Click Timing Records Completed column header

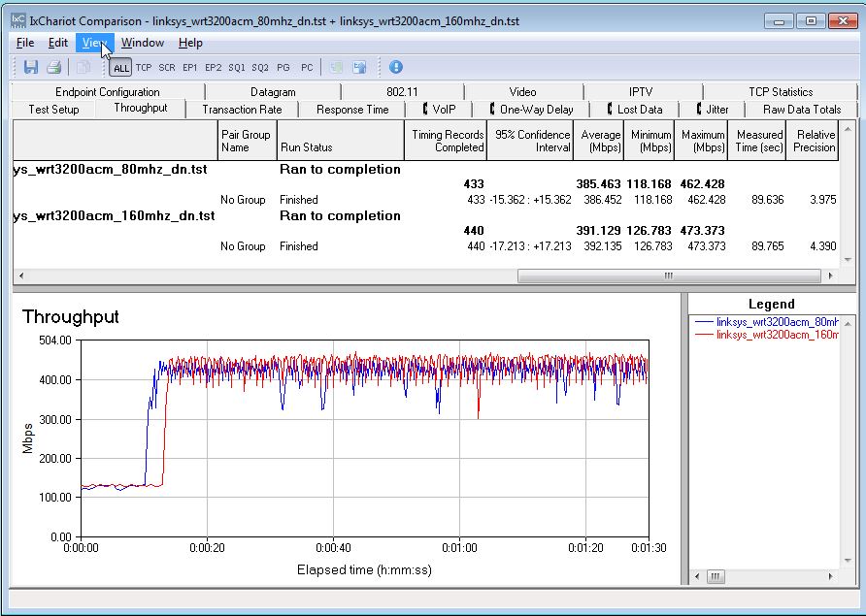pyautogui.click(x=446, y=141)
